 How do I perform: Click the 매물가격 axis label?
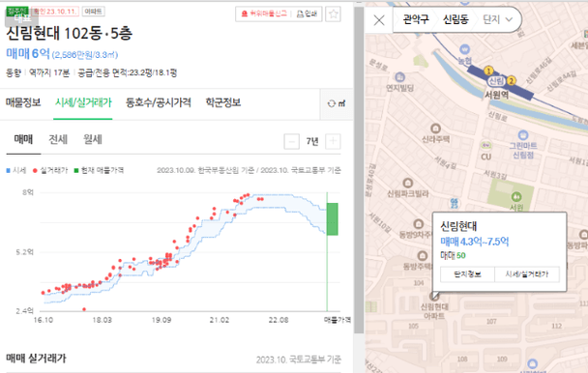pyautogui.click(x=338, y=320)
